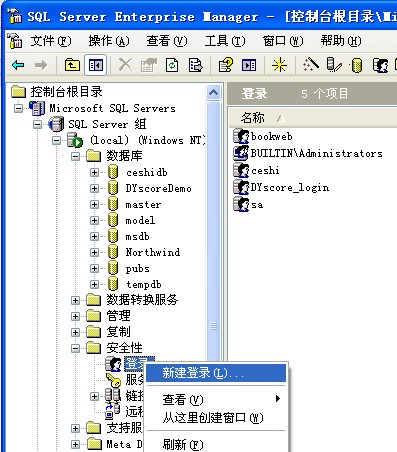Click the new login person toolbar icon
The width and height of the screenshot is (397, 452).
click(381, 65)
